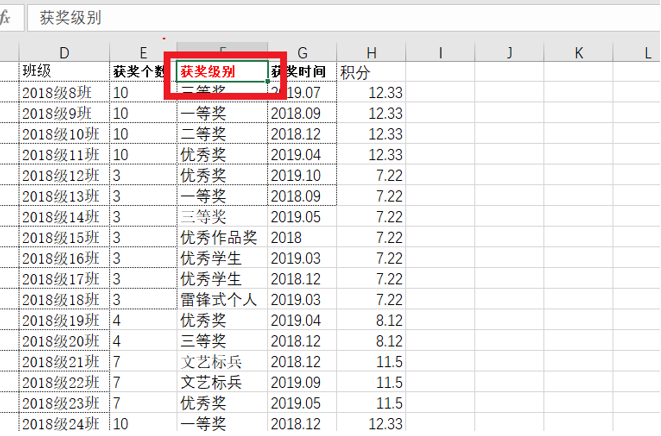Select cell 2018级23班
Viewport: 661px width, 436px height.
(64, 403)
